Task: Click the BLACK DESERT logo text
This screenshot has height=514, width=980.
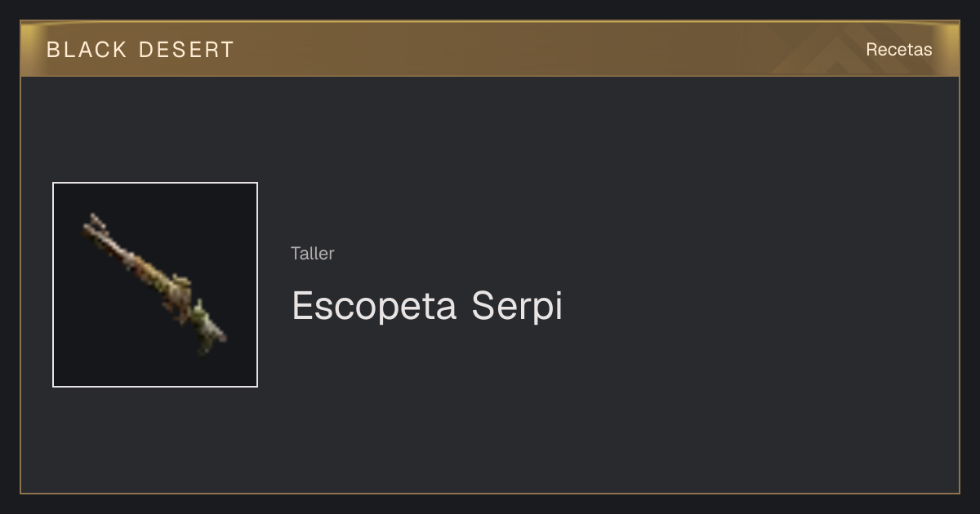Action: coord(140,49)
